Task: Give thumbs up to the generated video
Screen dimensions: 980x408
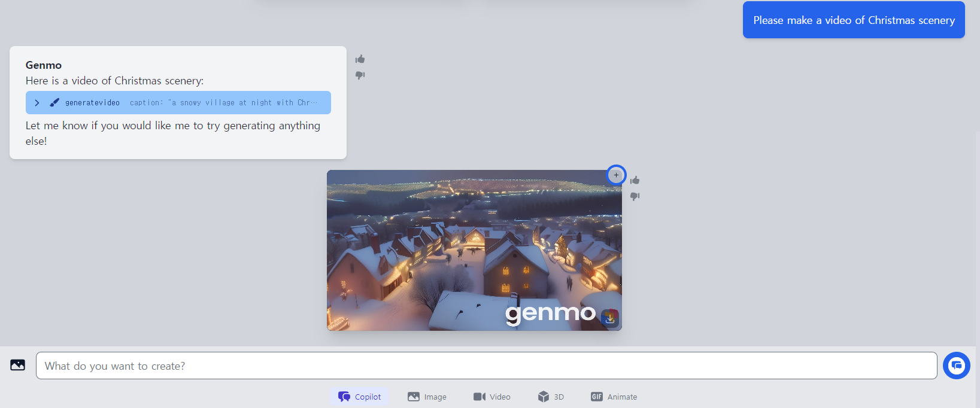Action: (x=635, y=180)
